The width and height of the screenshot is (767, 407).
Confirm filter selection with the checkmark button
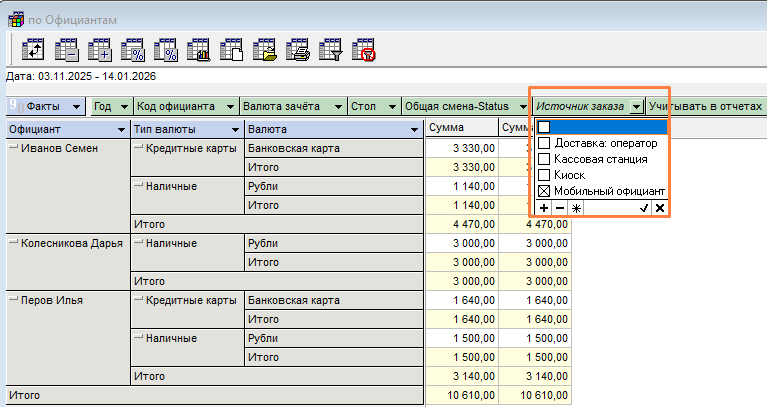click(644, 208)
